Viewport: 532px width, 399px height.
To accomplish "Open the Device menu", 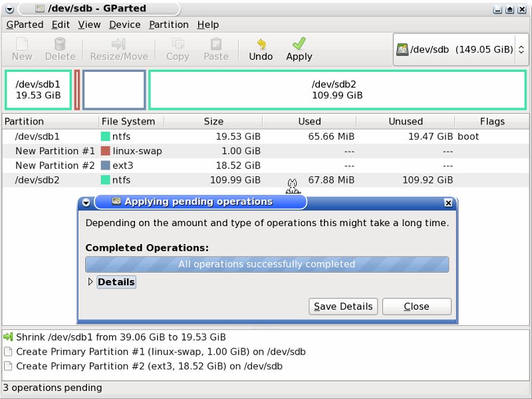I will tap(124, 25).
